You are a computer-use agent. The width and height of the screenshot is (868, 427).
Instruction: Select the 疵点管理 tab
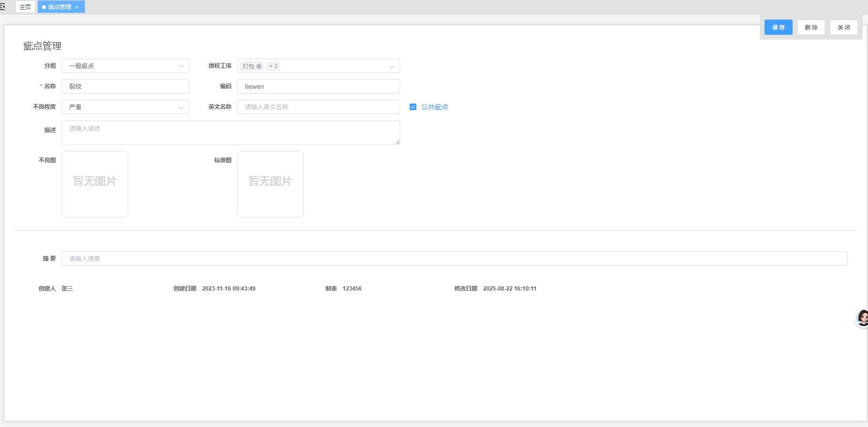(59, 7)
